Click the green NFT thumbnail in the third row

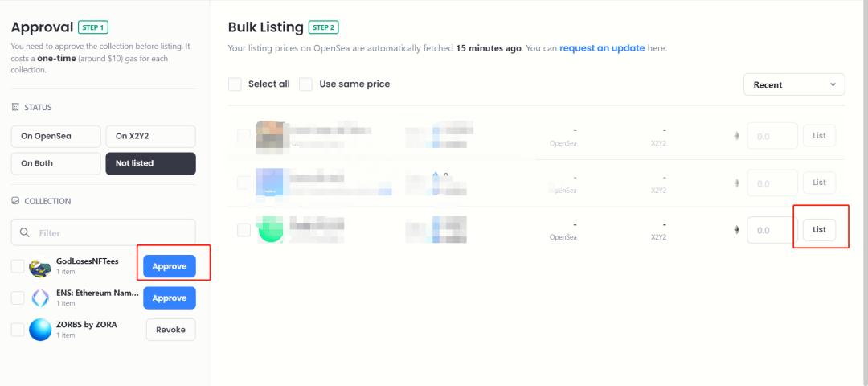[270, 229]
